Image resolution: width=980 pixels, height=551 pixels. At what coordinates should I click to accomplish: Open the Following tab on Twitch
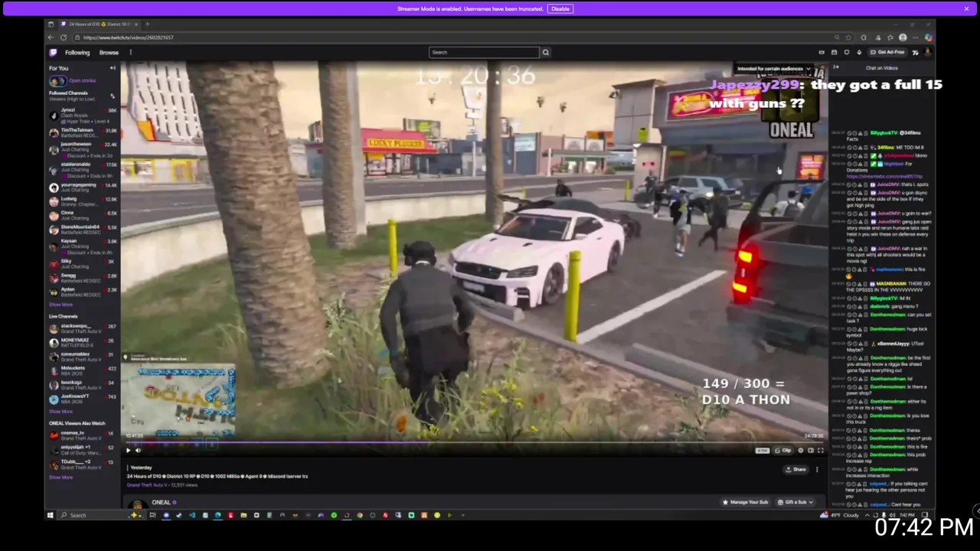point(77,53)
